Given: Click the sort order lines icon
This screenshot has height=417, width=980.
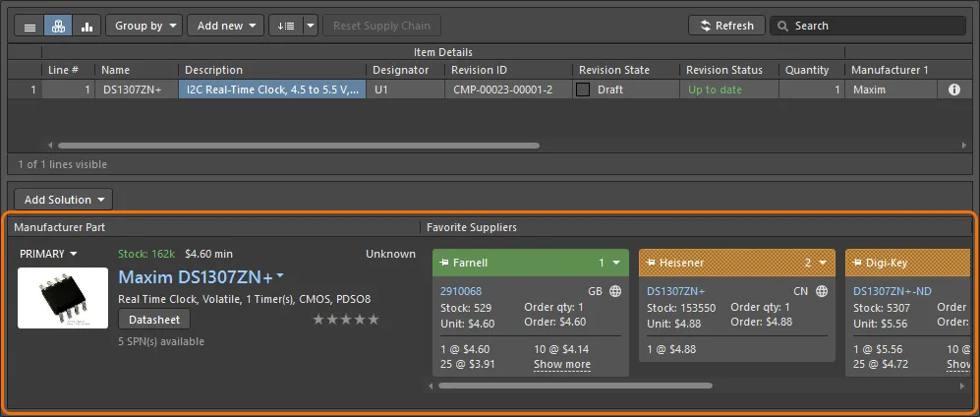Looking at the screenshot, I should coord(285,26).
